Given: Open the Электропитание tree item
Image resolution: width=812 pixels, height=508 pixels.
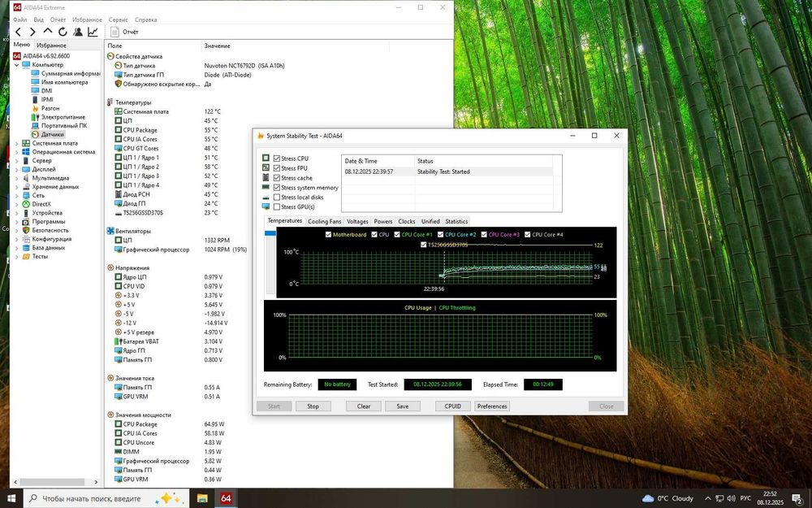Looking at the screenshot, I should pos(63,117).
